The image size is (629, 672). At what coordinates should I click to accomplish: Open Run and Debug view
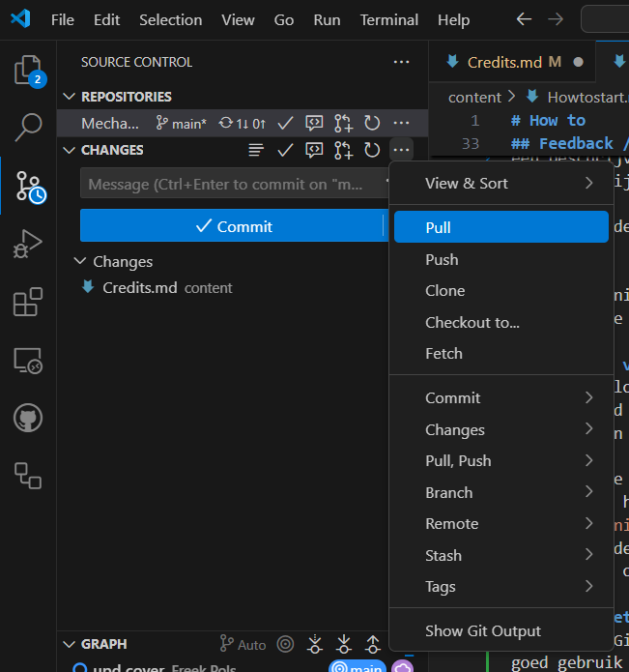28,244
